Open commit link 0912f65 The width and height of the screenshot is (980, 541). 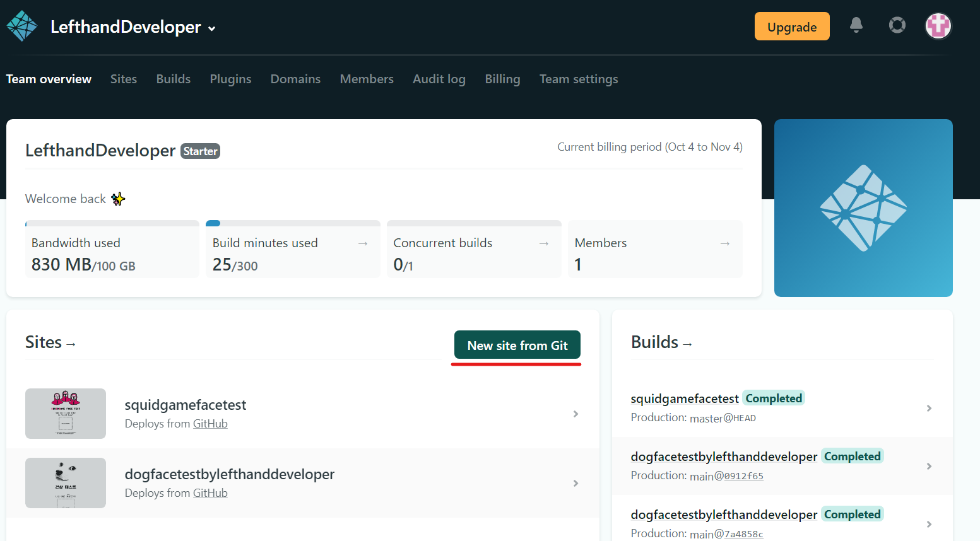point(744,476)
